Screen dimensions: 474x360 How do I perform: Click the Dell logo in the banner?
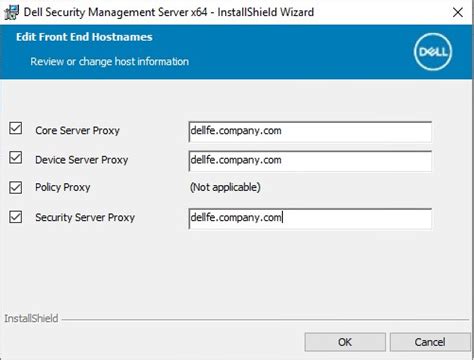433,52
